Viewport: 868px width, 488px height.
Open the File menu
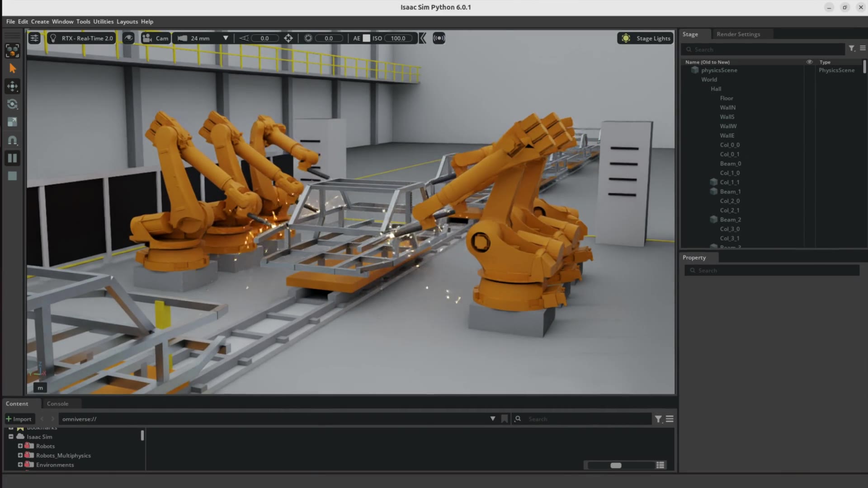[x=10, y=22]
